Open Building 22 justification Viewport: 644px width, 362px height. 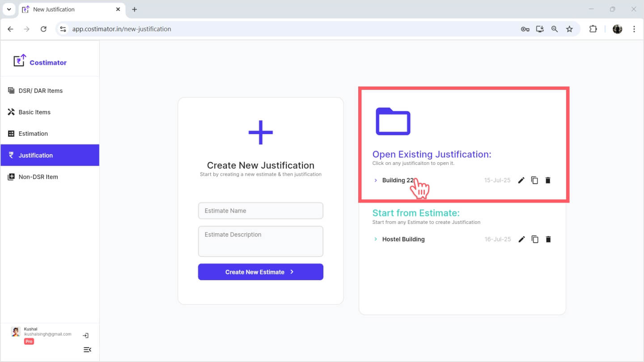398,181
